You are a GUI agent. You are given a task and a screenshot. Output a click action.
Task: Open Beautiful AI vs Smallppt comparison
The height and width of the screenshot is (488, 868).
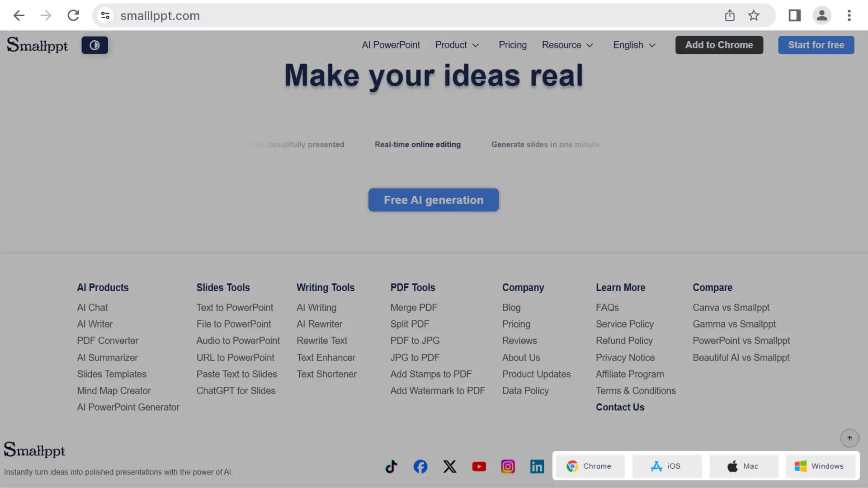(x=741, y=357)
